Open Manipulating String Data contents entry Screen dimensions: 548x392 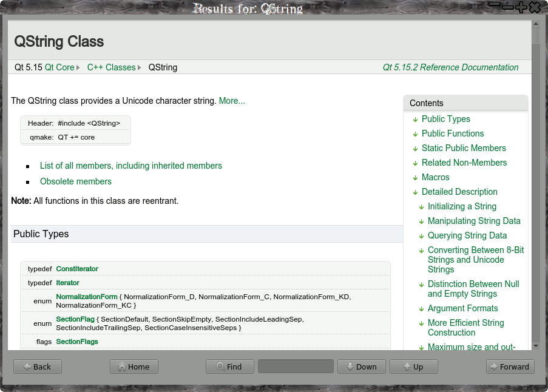pyautogui.click(x=474, y=221)
